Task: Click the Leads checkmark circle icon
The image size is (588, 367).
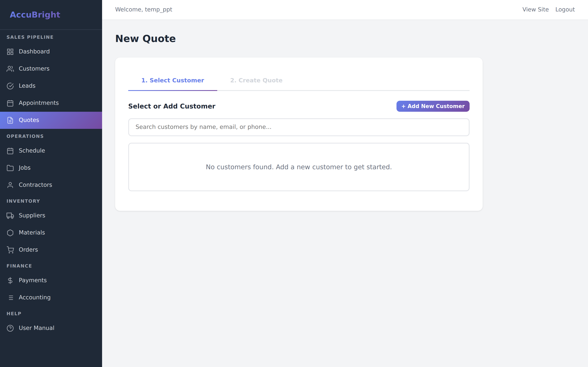Action: pos(10,86)
